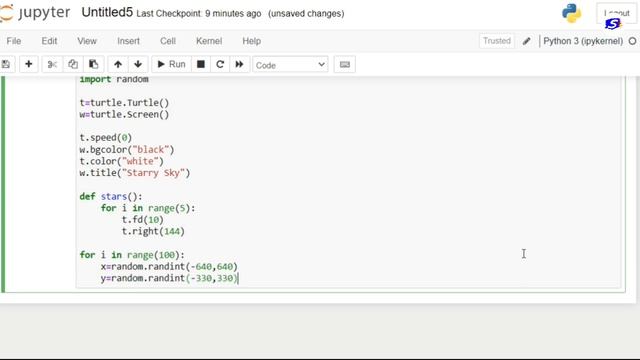Move selected cell up arrow
Image resolution: width=640 pixels, height=360 pixels.
118,64
